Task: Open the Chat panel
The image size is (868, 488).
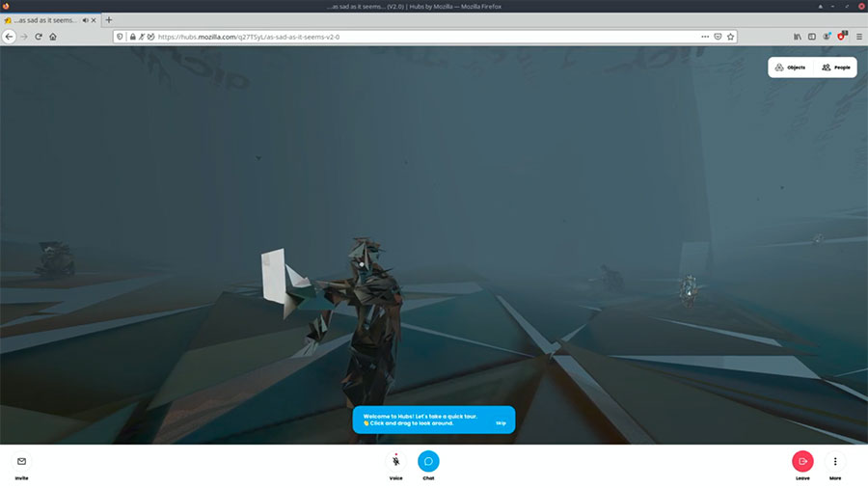Action: 428,461
